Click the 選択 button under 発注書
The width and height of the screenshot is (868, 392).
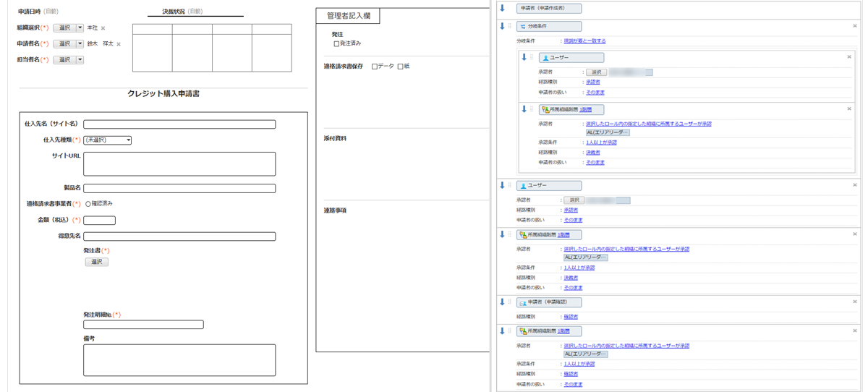point(96,262)
